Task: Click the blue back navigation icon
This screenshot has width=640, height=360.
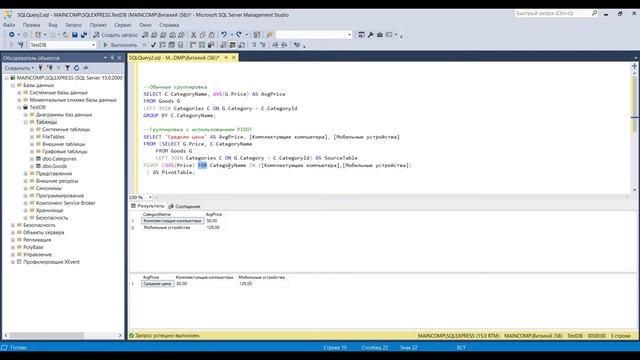Action: pos(11,35)
